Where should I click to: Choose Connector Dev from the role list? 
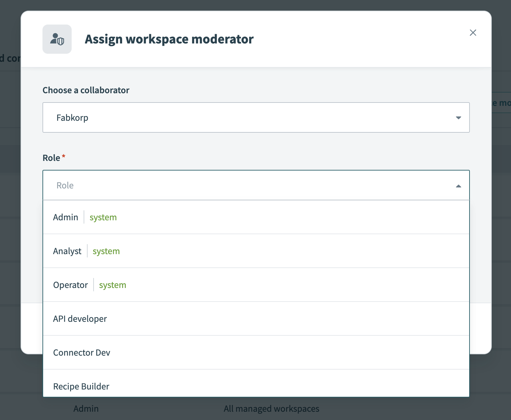click(x=82, y=353)
